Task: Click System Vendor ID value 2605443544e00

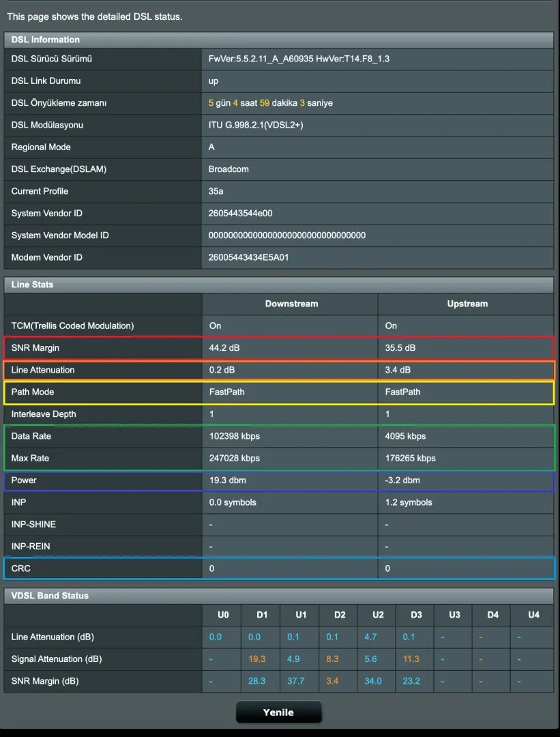Action: coord(241,214)
